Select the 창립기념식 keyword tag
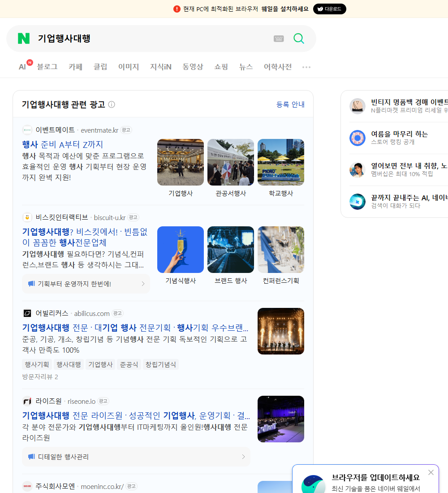 pos(161,364)
